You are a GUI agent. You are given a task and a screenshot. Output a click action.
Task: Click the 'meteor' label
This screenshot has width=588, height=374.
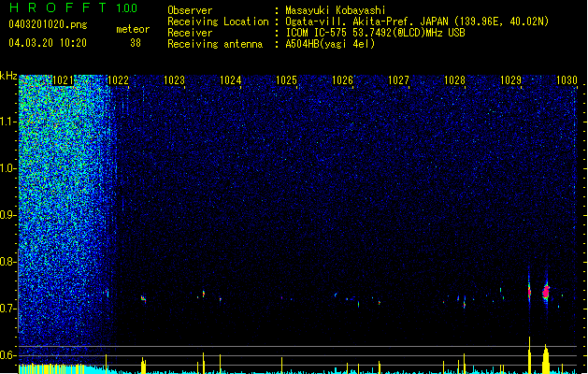133,29
